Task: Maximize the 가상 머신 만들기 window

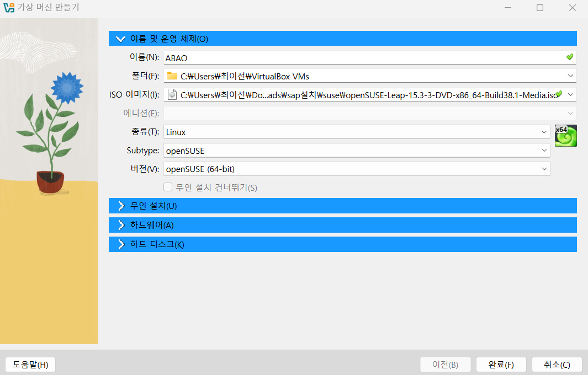Action: [x=540, y=8]
